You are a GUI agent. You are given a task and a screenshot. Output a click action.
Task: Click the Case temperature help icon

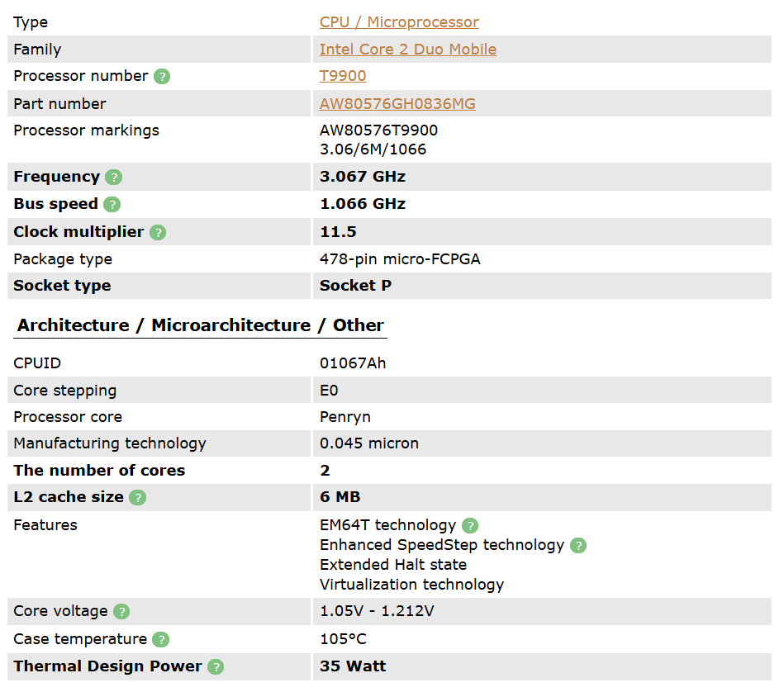tap(159, 639)
